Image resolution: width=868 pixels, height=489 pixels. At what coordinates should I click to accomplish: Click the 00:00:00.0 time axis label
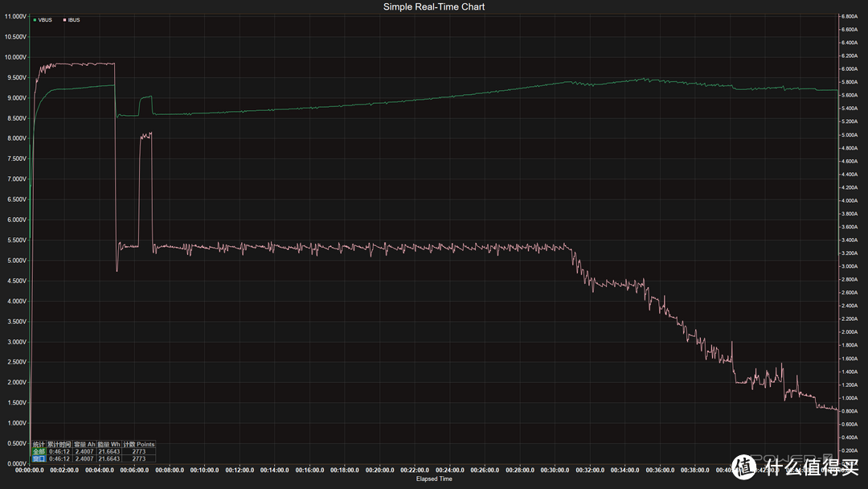point(30,471)
